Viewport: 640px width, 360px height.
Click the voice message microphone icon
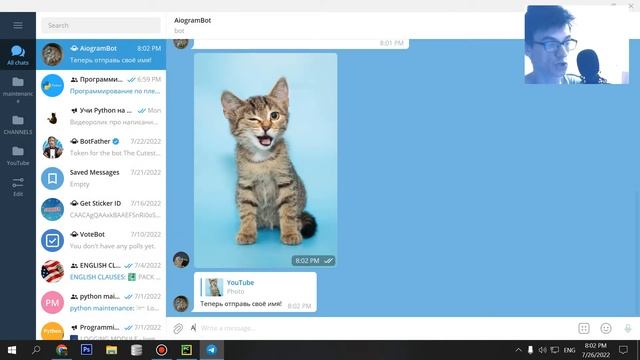click(628, 328)
